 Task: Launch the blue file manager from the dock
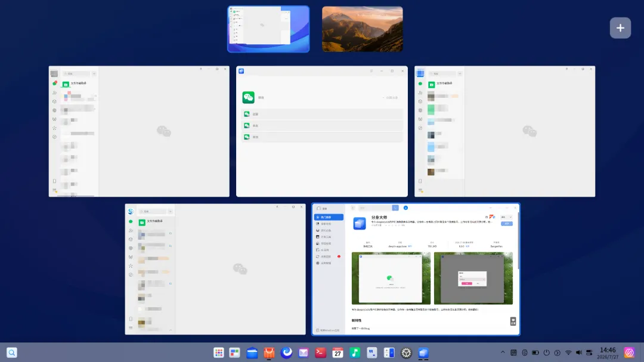click(252, 352)
